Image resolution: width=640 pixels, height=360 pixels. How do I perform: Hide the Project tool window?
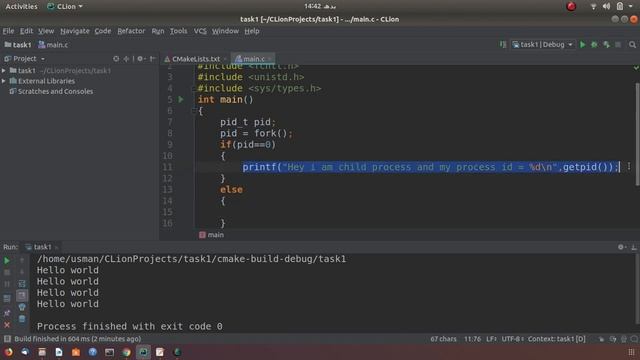click(x=152, y=59)
